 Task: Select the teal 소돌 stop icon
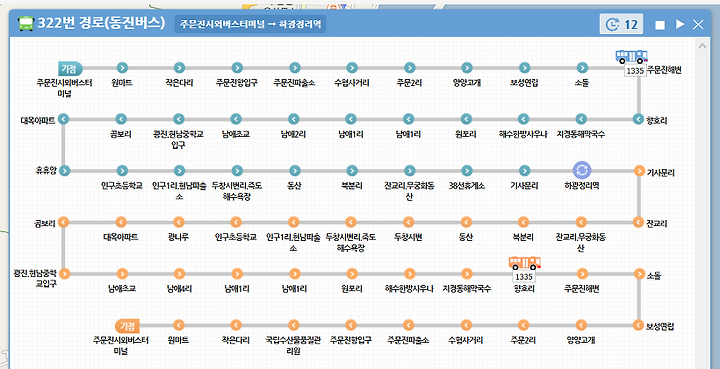[582, 68]
